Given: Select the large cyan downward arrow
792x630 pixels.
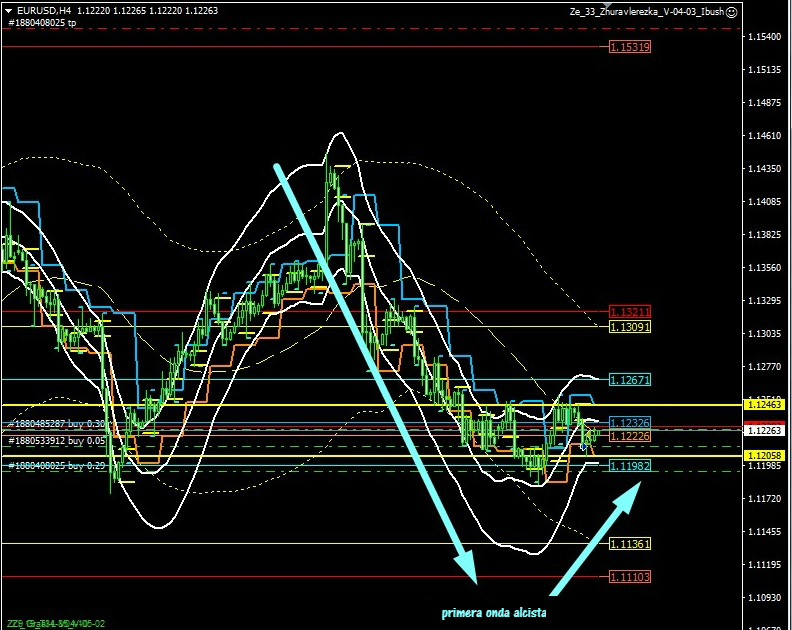Looking at the screenshot, I should pyautogui.click(x=374, y=370).
